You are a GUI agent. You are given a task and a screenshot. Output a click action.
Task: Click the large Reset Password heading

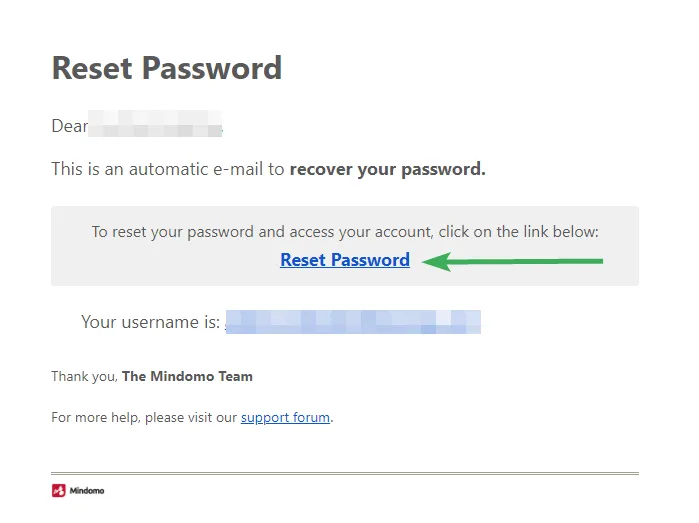tap(166, 68)
